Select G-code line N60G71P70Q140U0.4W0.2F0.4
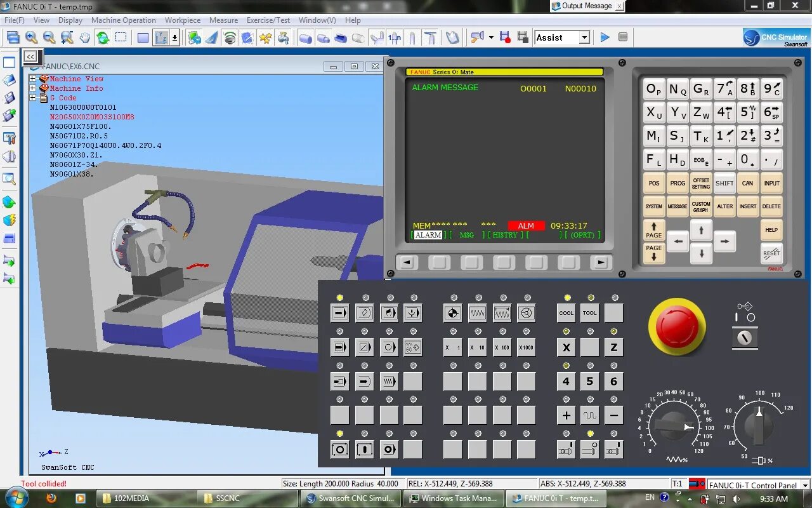Image resolution: width=812 pixels, height=508 pixels. [105, 145]
